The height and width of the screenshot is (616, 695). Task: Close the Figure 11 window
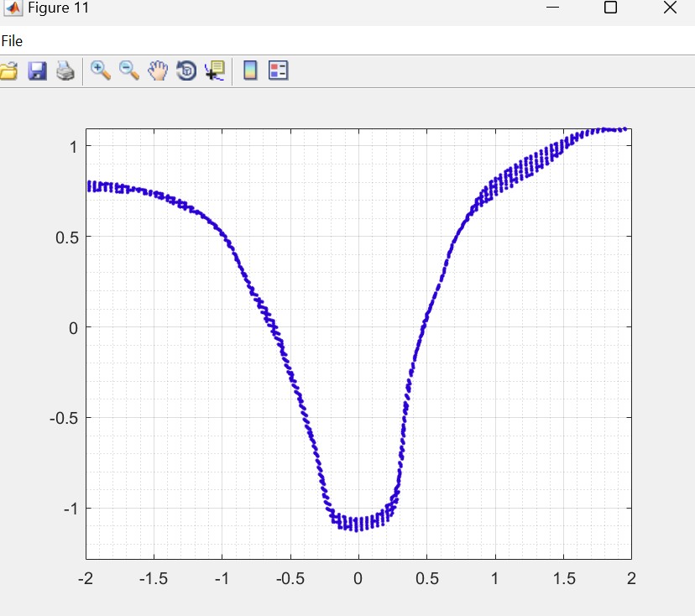pos(669,8)
